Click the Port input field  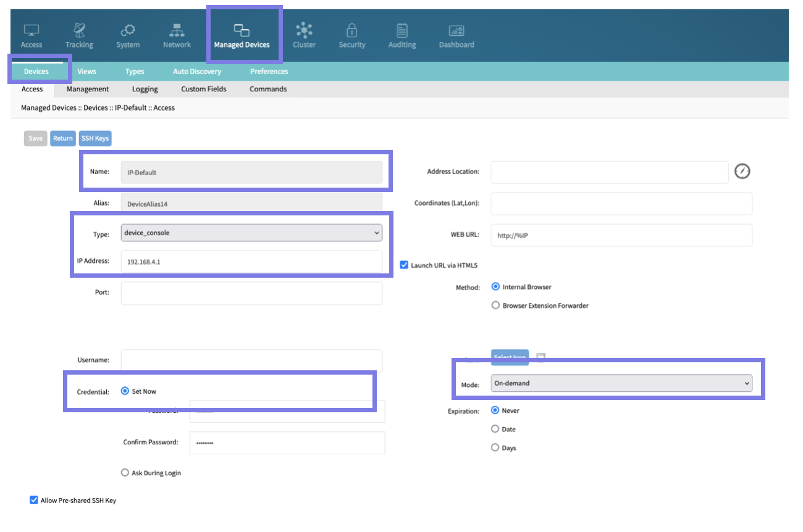[251, 293]
